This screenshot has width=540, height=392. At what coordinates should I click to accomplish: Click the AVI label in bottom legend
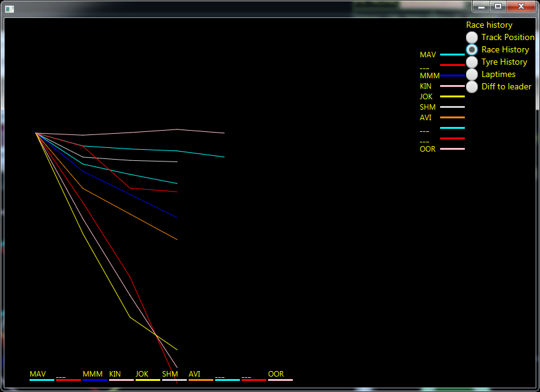(195, 374)
